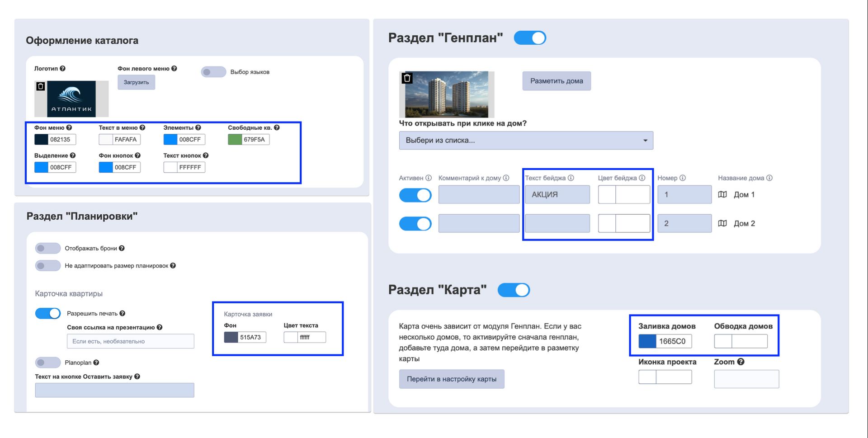Image resolution: width=868 pixels, height=438 pixels.
Task: Click the Zoom input field
Action: tap(747, 379)
